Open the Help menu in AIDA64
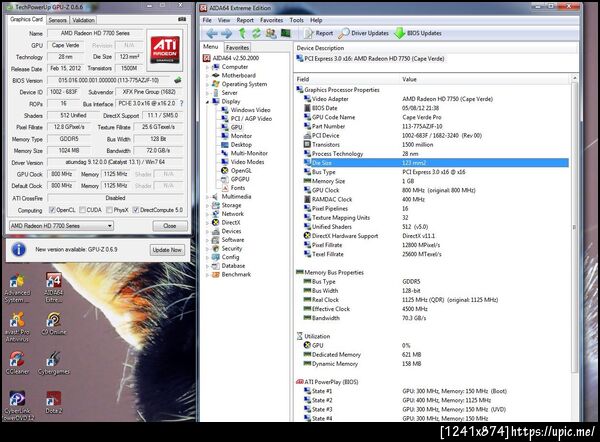Screen dimensions: 600x442 tap(316, 20)
